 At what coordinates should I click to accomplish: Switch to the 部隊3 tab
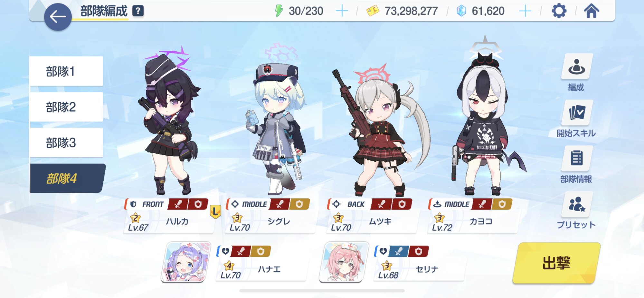(x=66, y=143)
